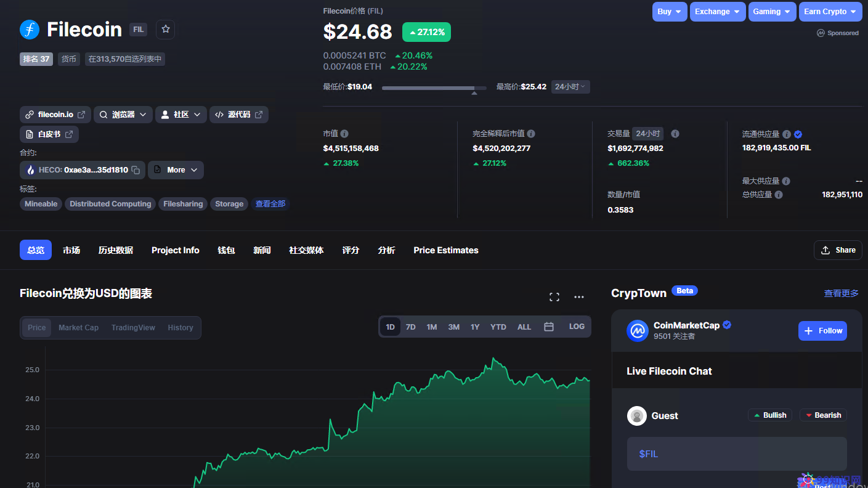The height and width of the screenshot is (488, 868).
Task: Select the Filesharing tag
Action: 183,204
